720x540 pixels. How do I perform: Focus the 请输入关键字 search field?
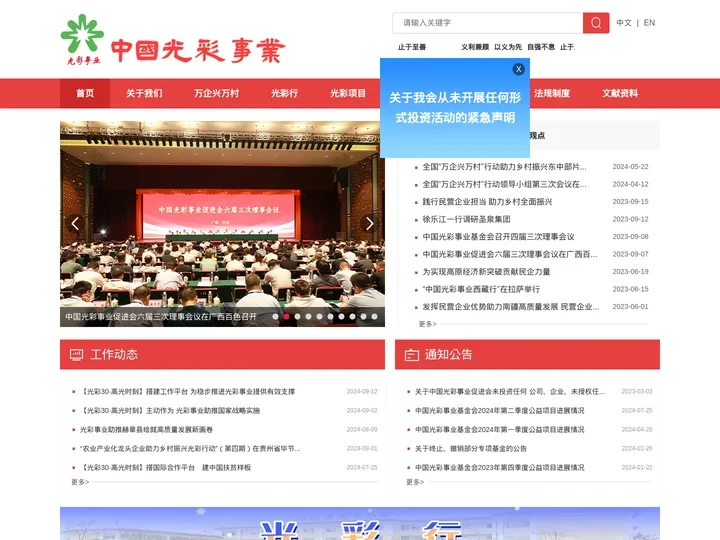[x=488, y=23]
